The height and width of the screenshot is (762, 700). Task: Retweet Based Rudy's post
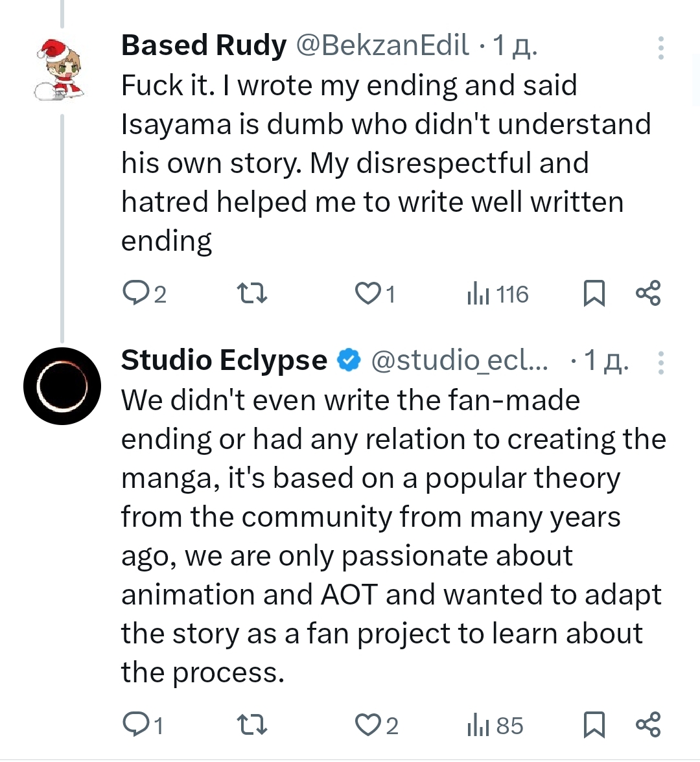pyautogui.click(x=252, y=294)
